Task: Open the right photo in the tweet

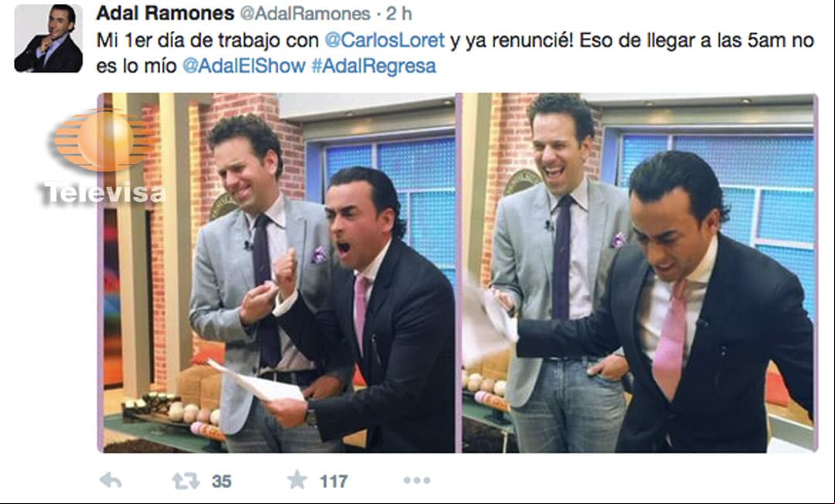Action: 639,273
